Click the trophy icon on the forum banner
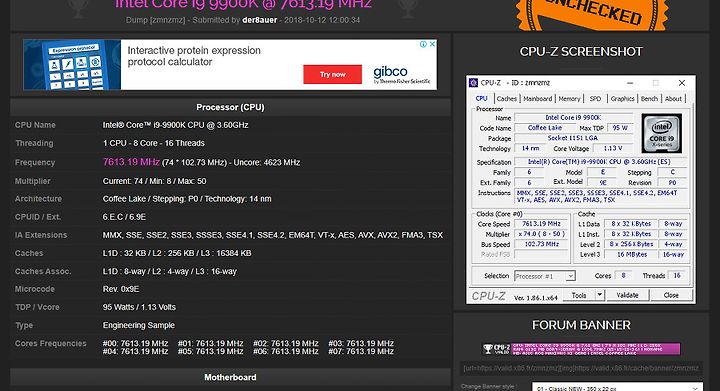720x391 pixels. (488, 349)
